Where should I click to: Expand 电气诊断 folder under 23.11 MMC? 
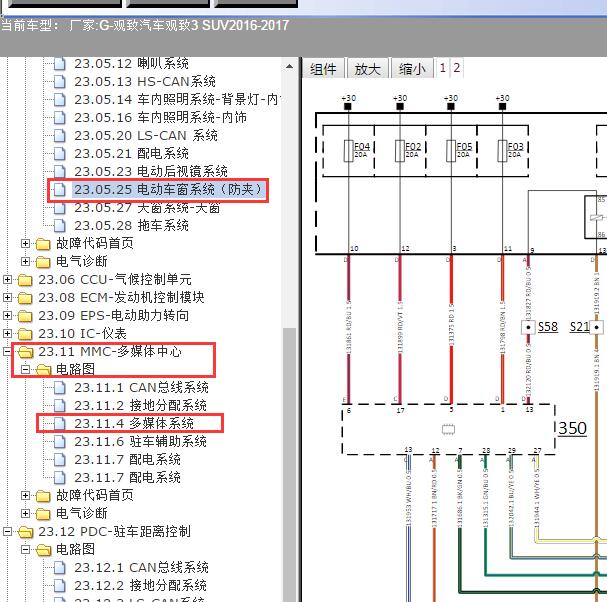point(26,513)
